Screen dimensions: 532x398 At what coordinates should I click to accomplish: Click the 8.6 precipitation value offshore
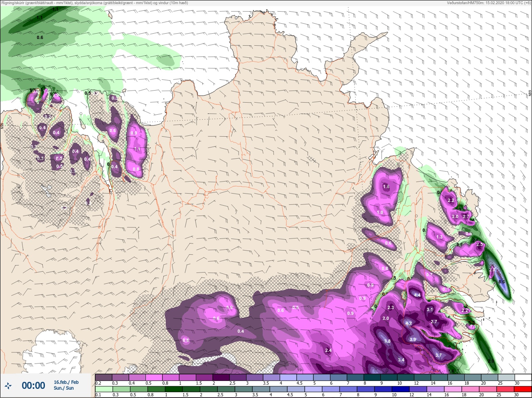[501, 282]
